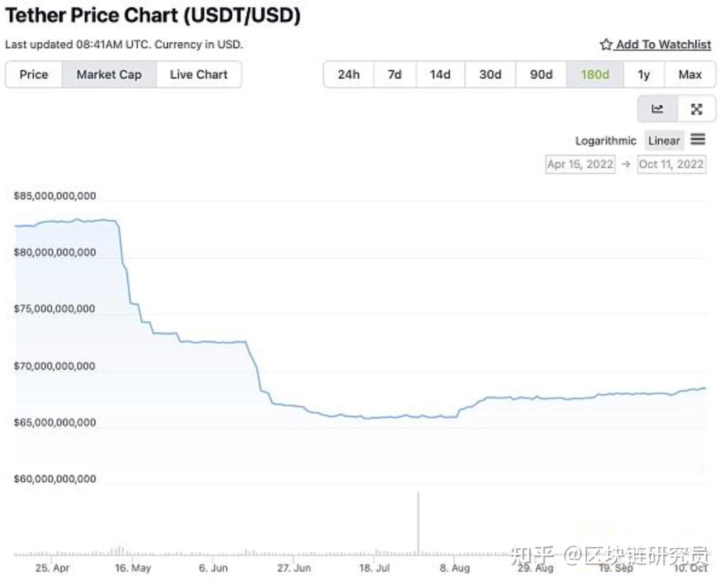Show the 30d chart period
728x585 pixels.
[x=490, y=74]
